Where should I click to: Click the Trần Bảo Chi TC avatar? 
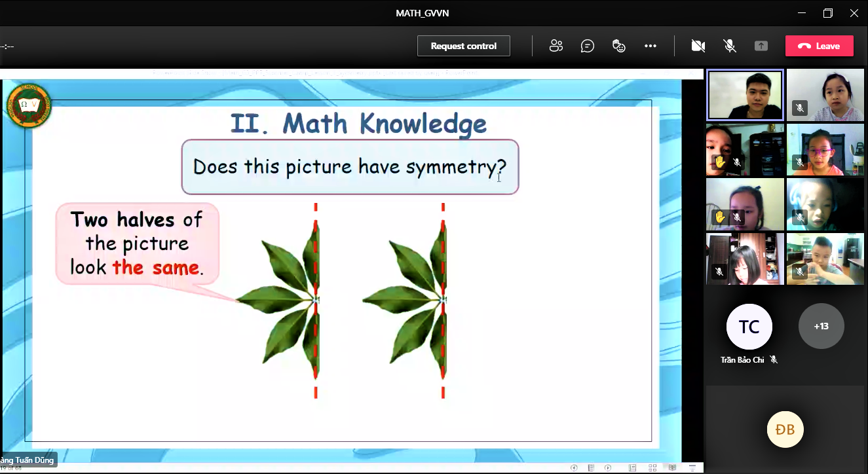point(749,327)
